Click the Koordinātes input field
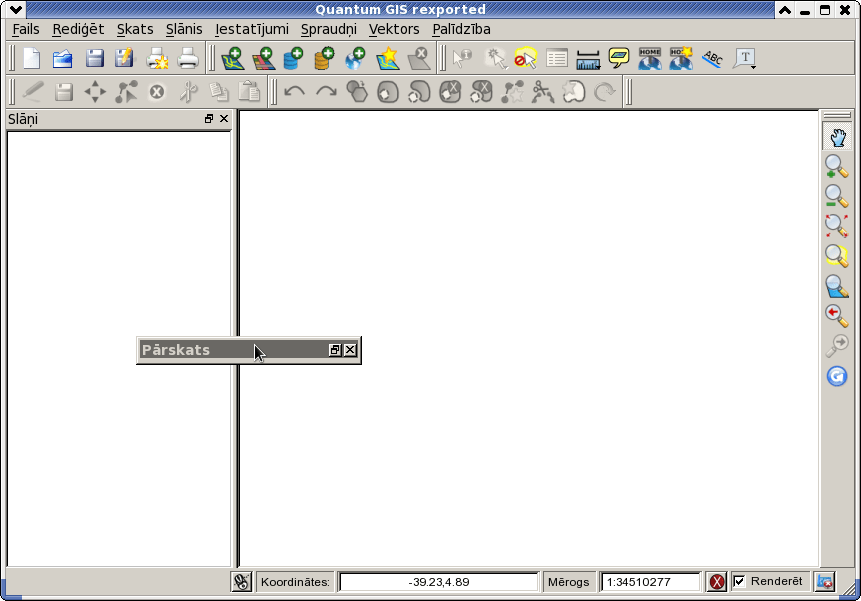The width and height of the screenshot is (861, 601). pyautogui.click(x=439, y=582)
